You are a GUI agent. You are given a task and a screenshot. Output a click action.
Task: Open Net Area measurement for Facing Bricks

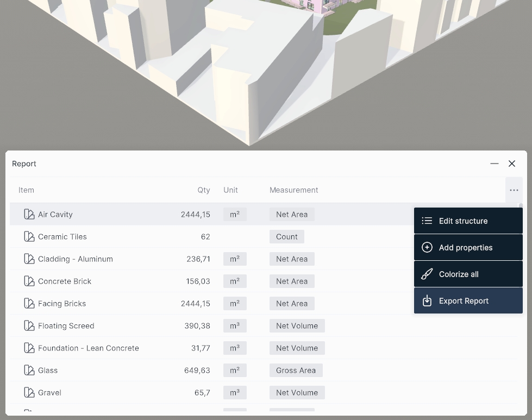coord(292,304)
